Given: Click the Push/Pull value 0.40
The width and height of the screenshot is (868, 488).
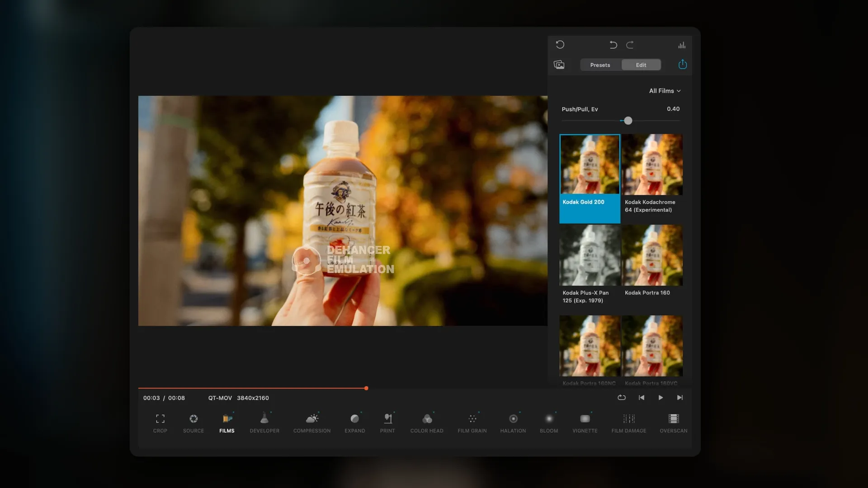Looking at the screenshot, I should click(673, 109).
